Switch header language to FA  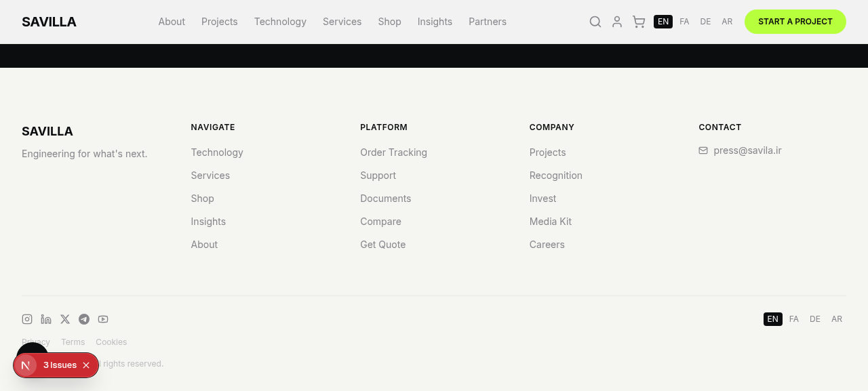(684, 22)
